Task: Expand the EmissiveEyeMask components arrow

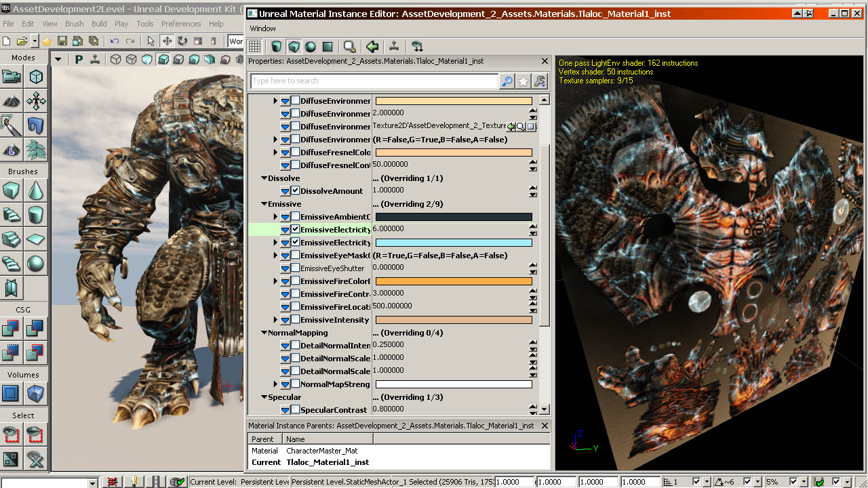Action: (x=275, y=256)
